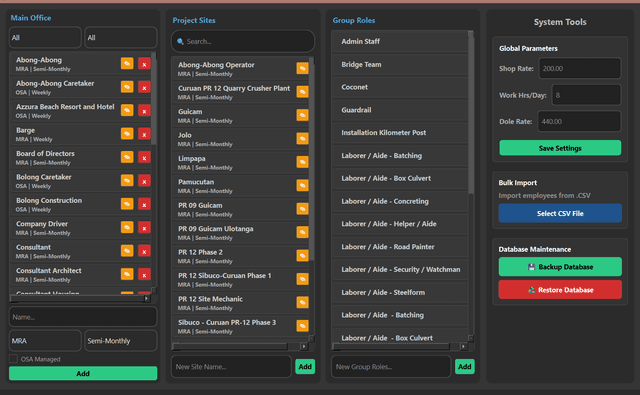Click Restore Database button
Viewport: 640px width, 395px height.
560,290
